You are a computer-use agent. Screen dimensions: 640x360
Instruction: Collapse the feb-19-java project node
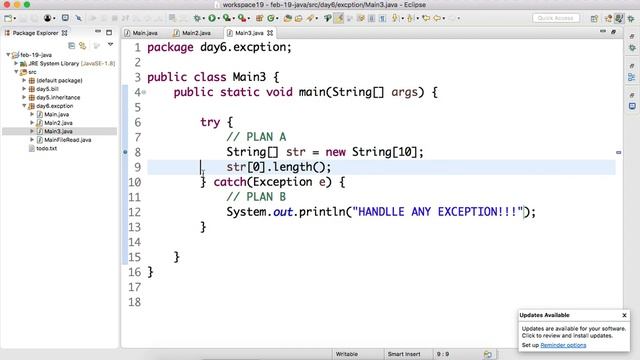(8, 54)
